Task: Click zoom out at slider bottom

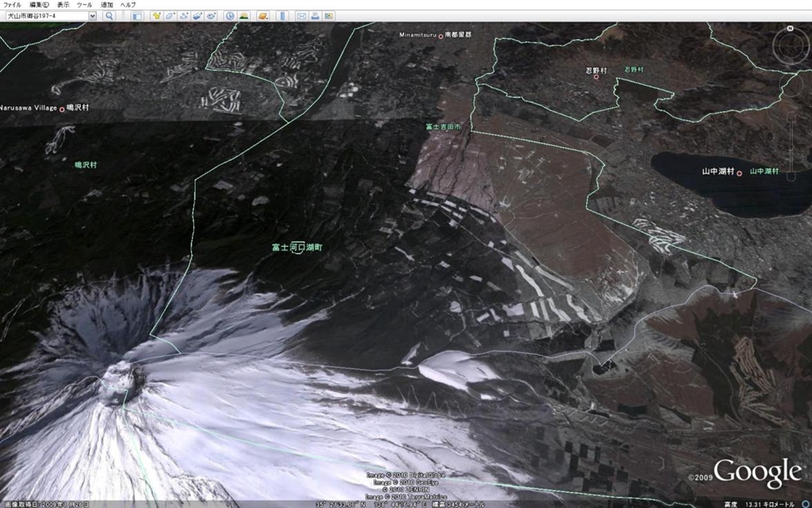Action: pyautogui.click(x=791, y=178)
